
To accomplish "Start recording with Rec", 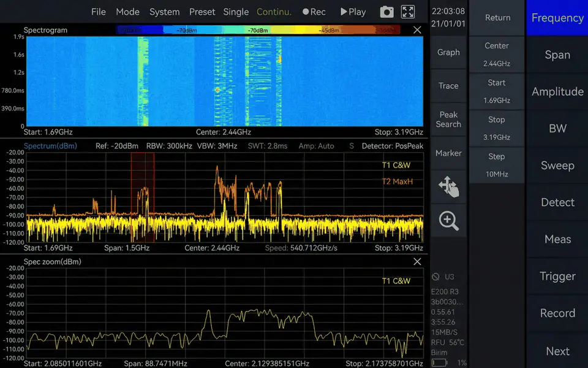I will tap(314, 12).
